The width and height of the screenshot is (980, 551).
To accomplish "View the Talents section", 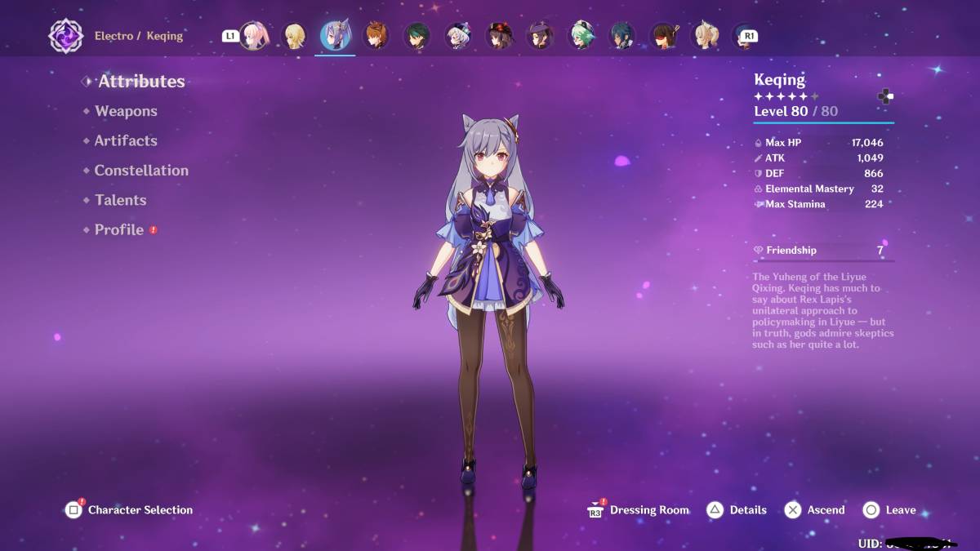I will point(120,200).
